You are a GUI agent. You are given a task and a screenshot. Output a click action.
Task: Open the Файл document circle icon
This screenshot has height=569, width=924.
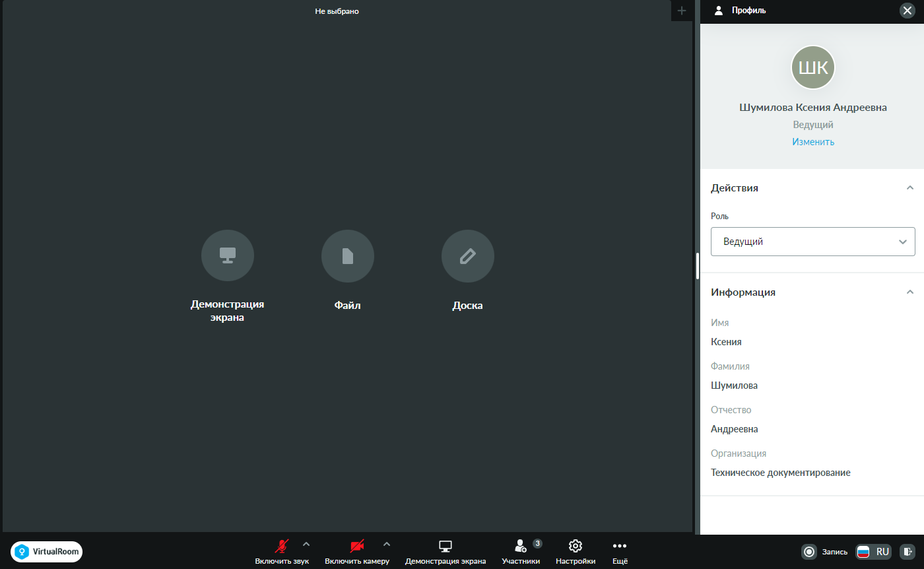[x=348, y=256]
